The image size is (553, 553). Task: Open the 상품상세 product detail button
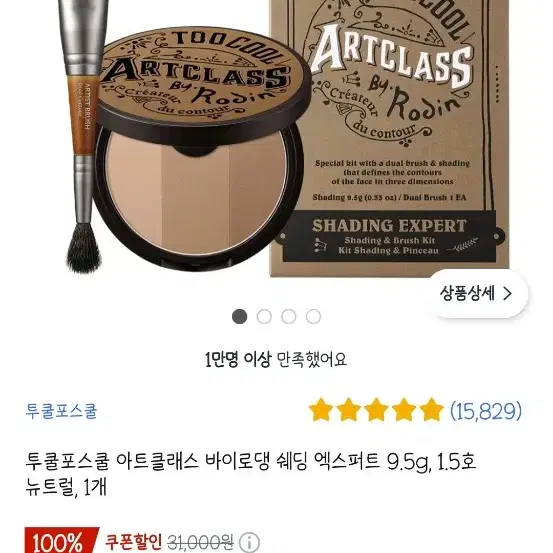point(476,293)
